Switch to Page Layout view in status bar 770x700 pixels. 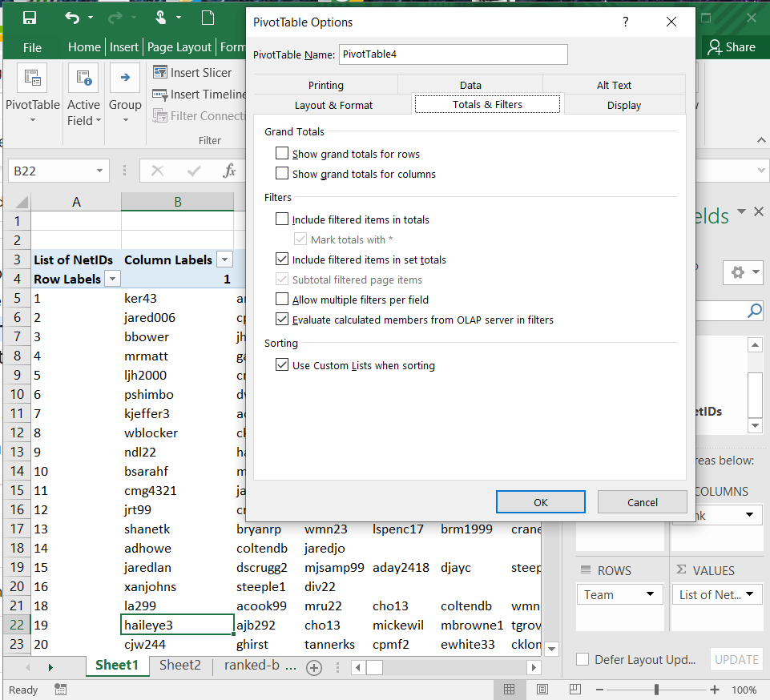pyautogui.click(x=542, y=690)
